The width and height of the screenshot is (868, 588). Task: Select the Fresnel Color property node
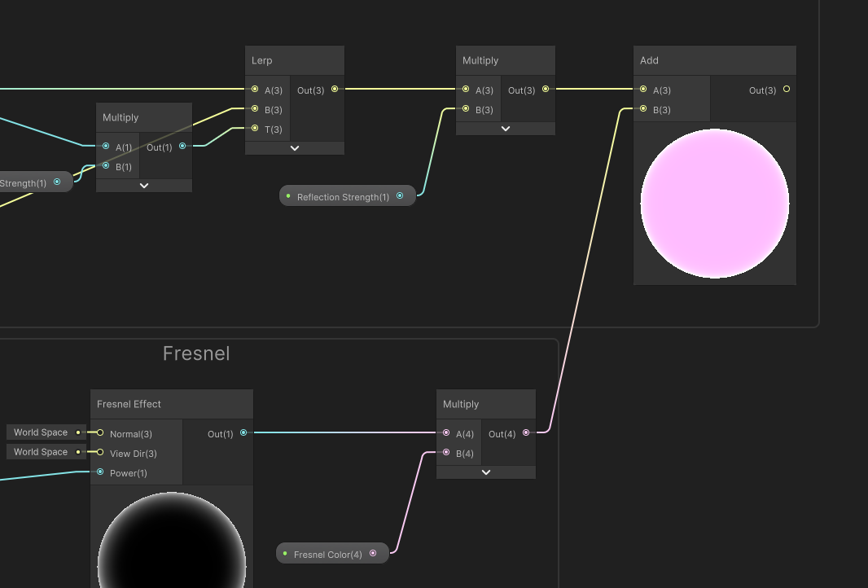[x=328, y=553]
